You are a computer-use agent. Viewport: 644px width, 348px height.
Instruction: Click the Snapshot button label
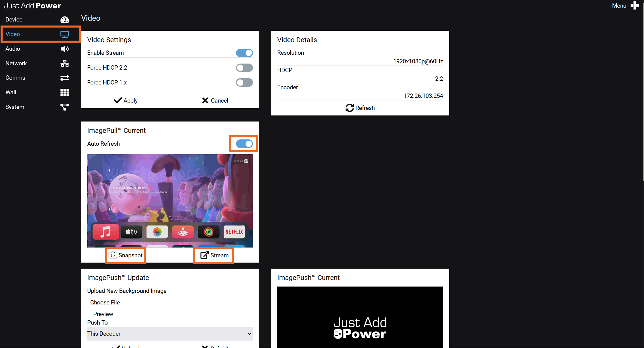pyautogui.click(x=131, y=255)
